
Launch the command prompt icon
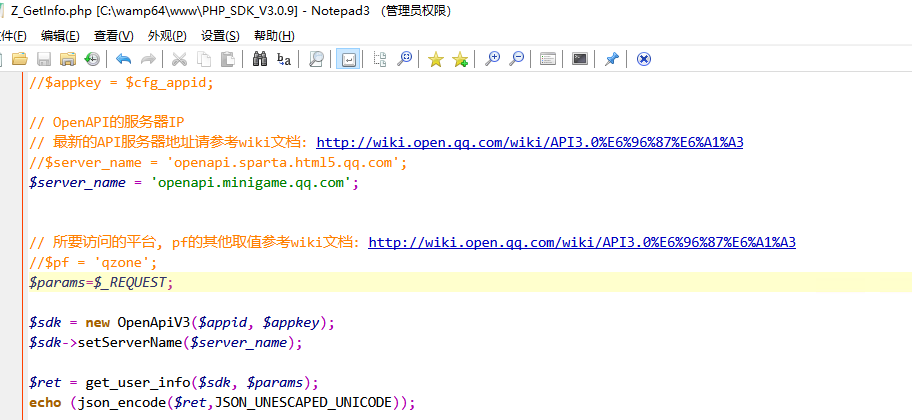tap(580, 59)
